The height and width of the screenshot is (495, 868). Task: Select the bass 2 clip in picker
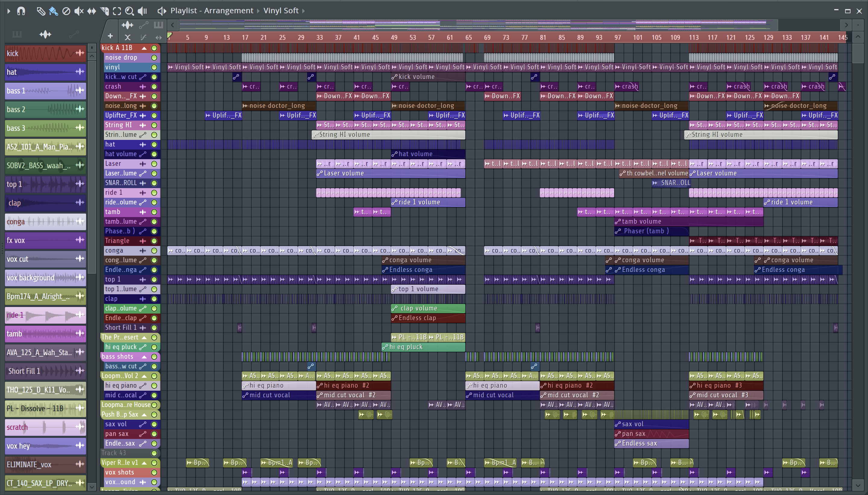(x=45, y=109)
